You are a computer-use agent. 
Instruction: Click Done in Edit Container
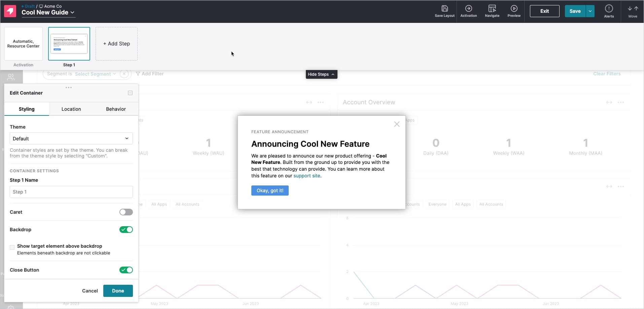tap(118, 291)
